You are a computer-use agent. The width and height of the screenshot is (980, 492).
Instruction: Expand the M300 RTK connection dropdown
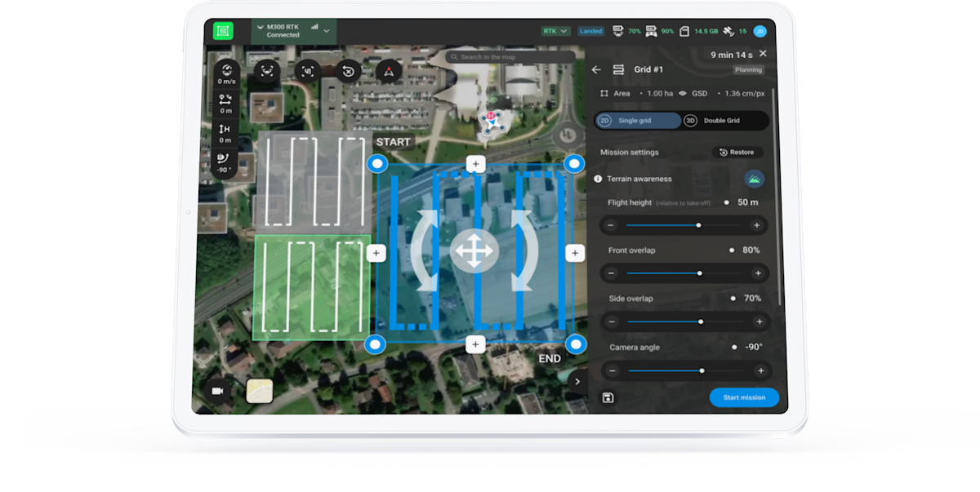(x=325, y=31)
